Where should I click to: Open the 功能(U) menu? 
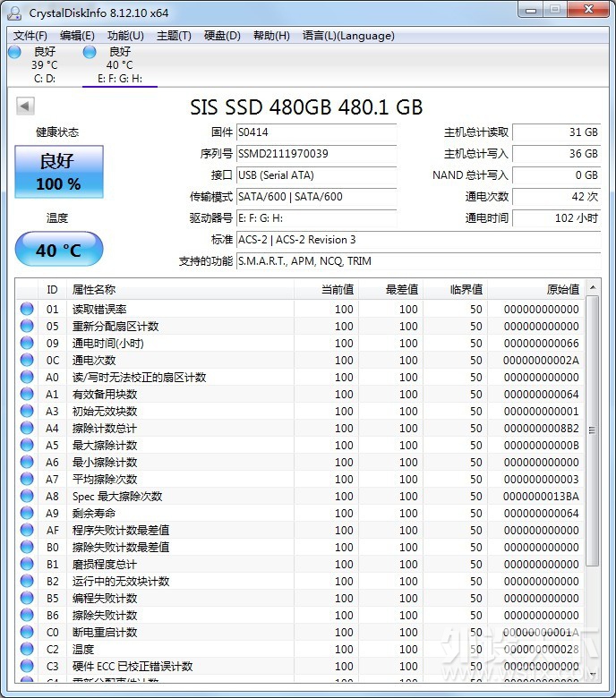[x=125, y=36]
